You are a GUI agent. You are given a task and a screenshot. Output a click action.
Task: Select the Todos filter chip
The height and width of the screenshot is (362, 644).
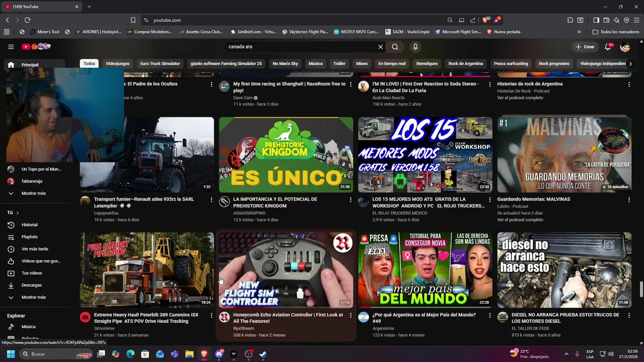pos(89,64)
